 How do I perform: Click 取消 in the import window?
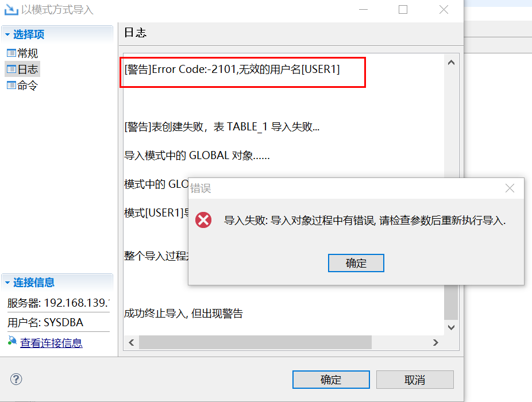415,380
